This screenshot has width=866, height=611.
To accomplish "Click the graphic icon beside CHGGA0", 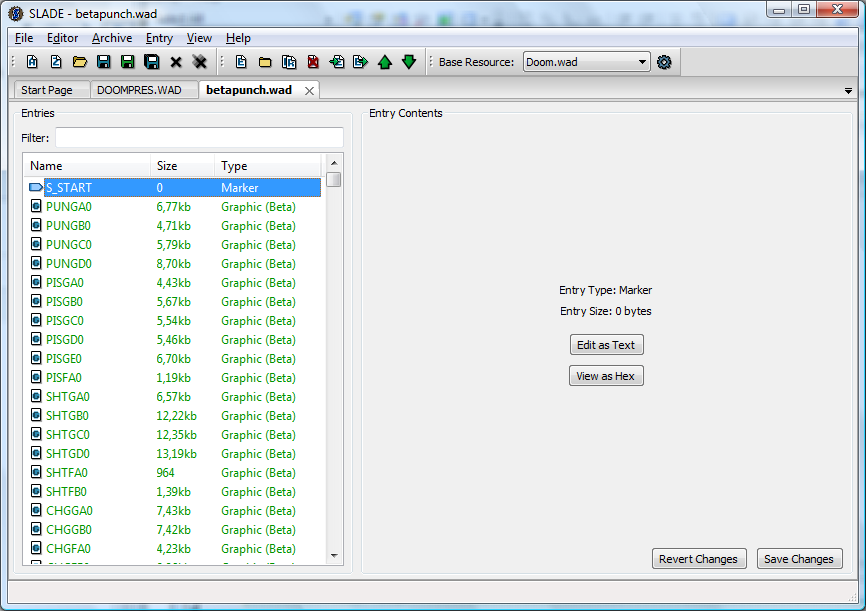I will tap(36, 510).
